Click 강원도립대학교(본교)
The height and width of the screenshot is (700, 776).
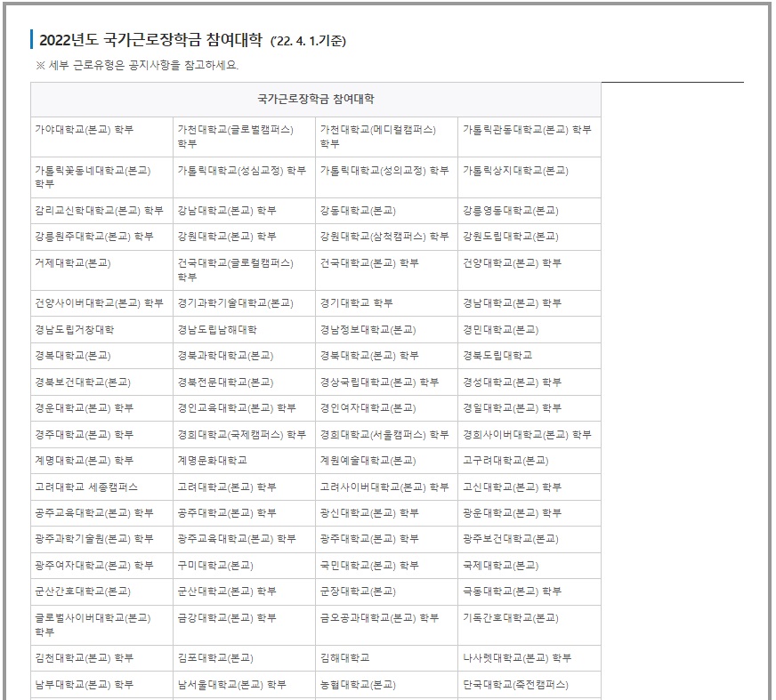511,237
